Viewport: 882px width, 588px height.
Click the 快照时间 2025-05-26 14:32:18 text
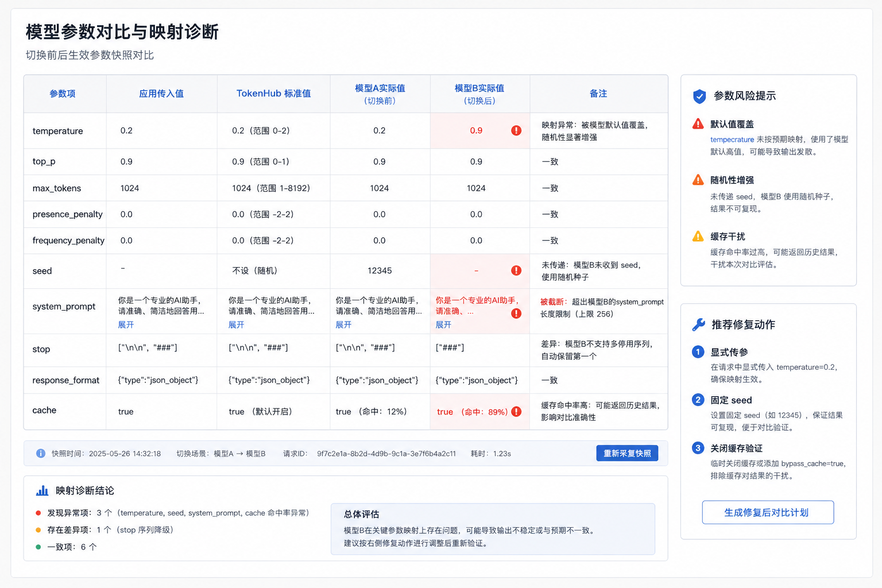(106, 454)
